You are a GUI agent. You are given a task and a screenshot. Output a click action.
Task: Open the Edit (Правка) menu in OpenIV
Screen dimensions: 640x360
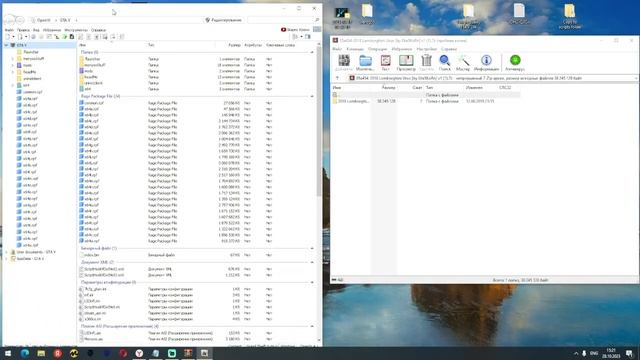[x=23, y=30]
